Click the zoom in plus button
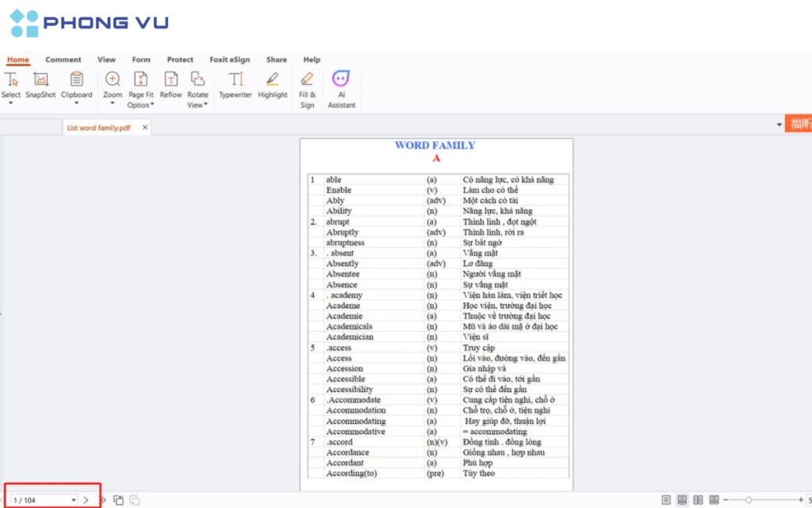Viewport: 812px width, 508px height. pos(800,500)
